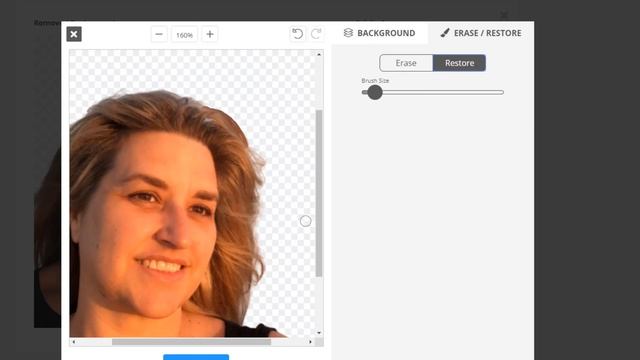640x360 pixels.
Task: Zoom in with the plus button
Action: [210, 34]
